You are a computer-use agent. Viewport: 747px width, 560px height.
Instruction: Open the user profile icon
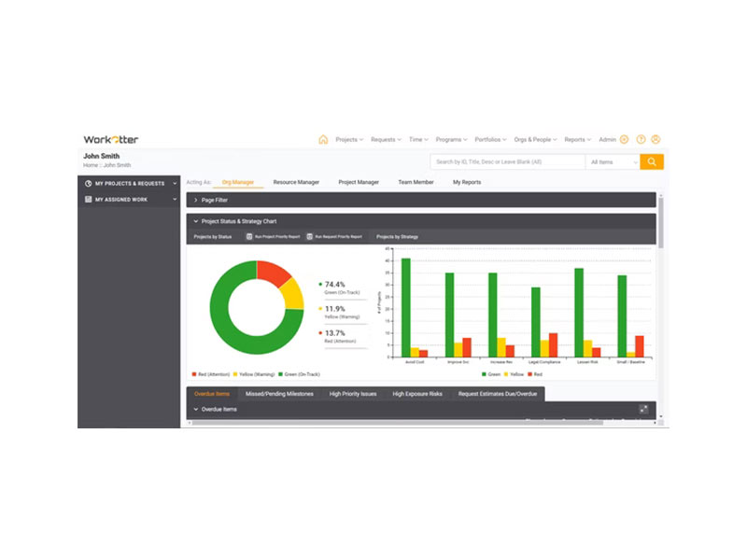(x=655, y=139)
